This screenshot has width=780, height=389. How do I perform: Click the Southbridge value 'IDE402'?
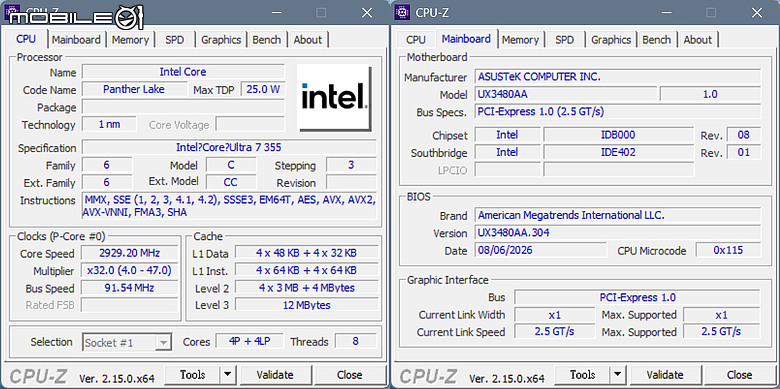(618, 152)
